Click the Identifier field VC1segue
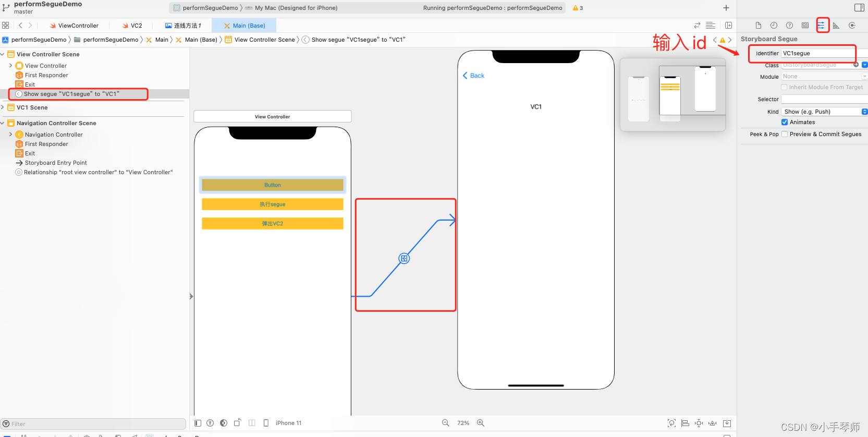 (824, 53)
